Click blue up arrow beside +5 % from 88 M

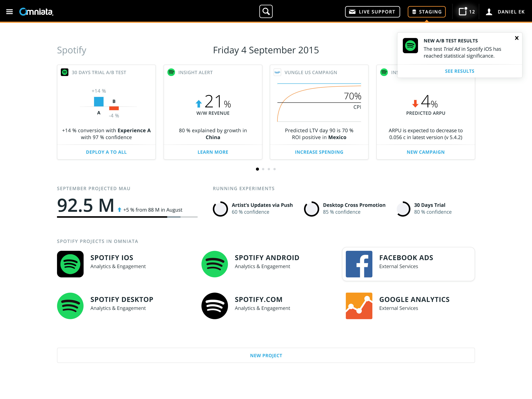[119, 210]
